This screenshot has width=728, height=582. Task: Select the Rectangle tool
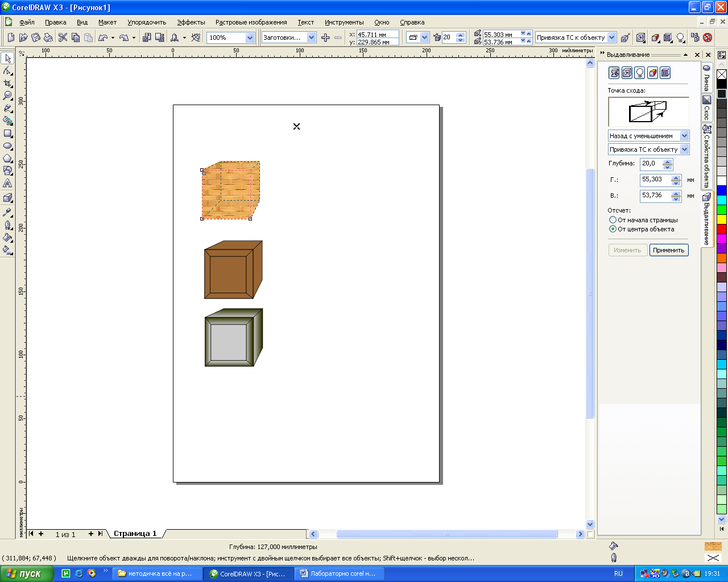(7, 134)
